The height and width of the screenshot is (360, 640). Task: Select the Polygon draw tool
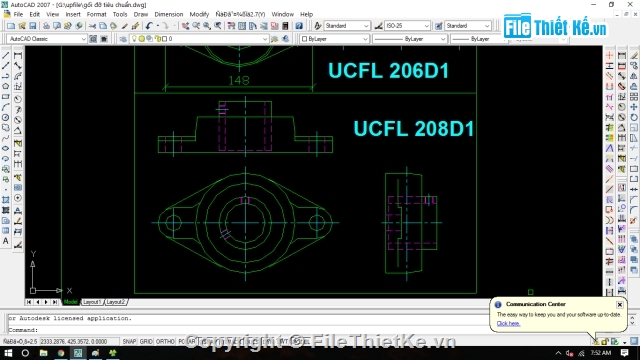(x=5, y=86)
